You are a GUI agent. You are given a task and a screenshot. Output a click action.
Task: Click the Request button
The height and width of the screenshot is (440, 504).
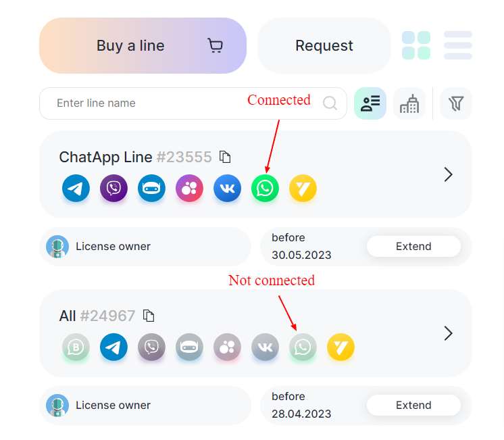(324, 46)
